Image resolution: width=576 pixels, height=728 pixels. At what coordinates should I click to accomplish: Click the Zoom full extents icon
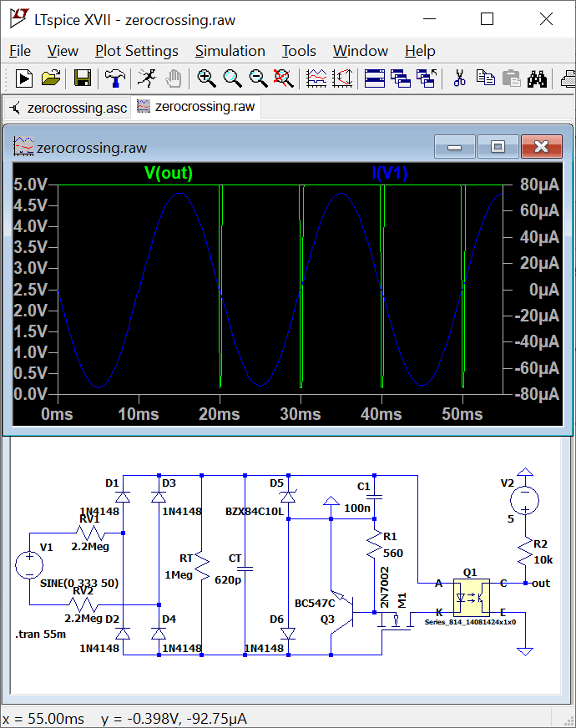pyautogui.click(x=284, y=78)
